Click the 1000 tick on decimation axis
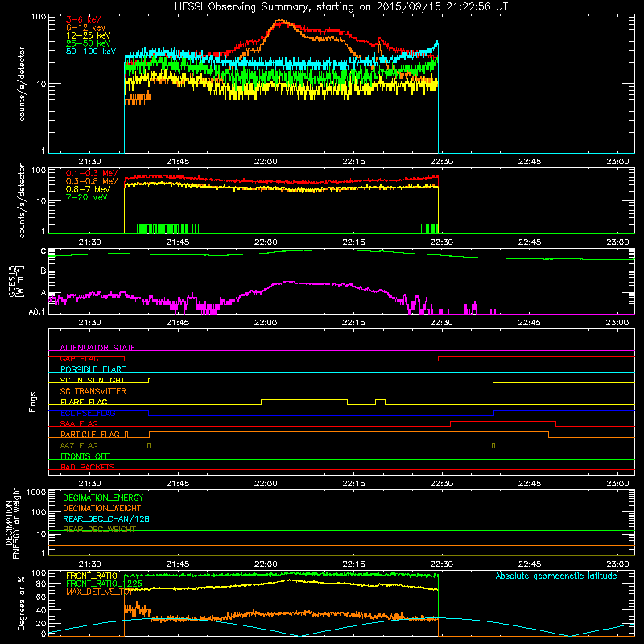This screenshot has height=644, width=644. [x=36, y=492]
